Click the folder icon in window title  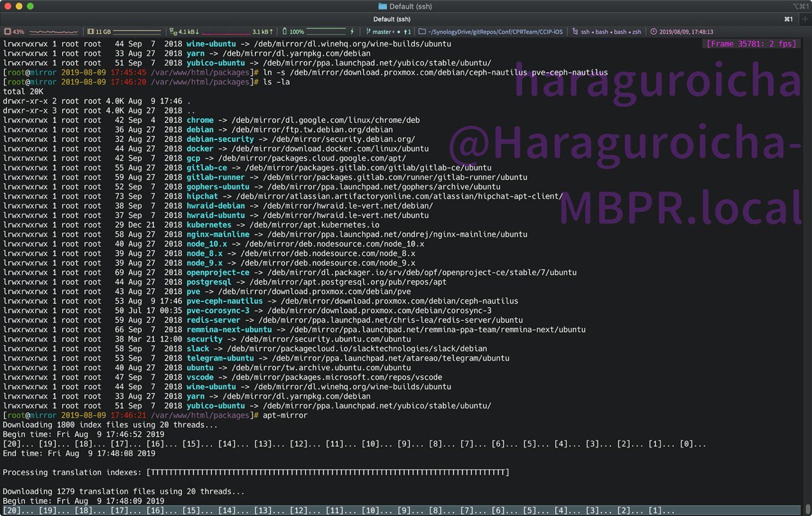tap(382, 6)
